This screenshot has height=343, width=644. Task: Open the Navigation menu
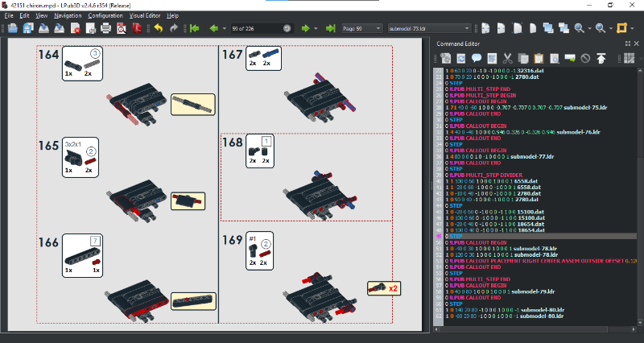(x=68, y=15)
